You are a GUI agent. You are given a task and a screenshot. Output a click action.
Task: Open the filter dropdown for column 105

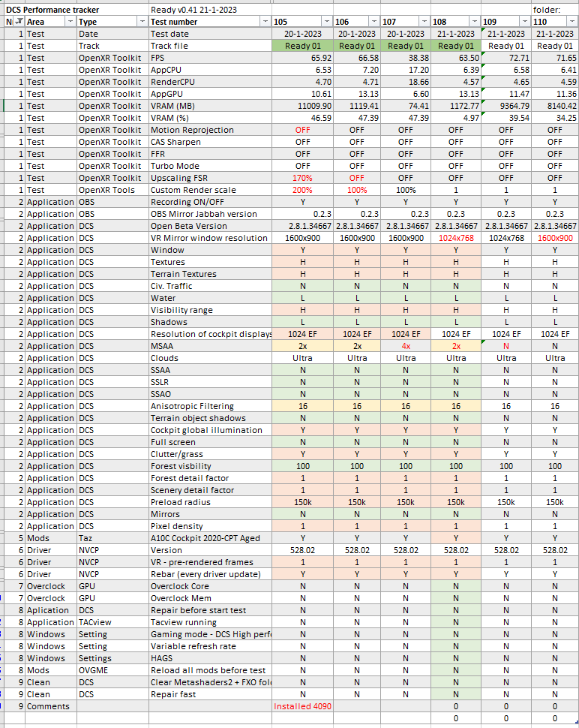tap(327, 22)
